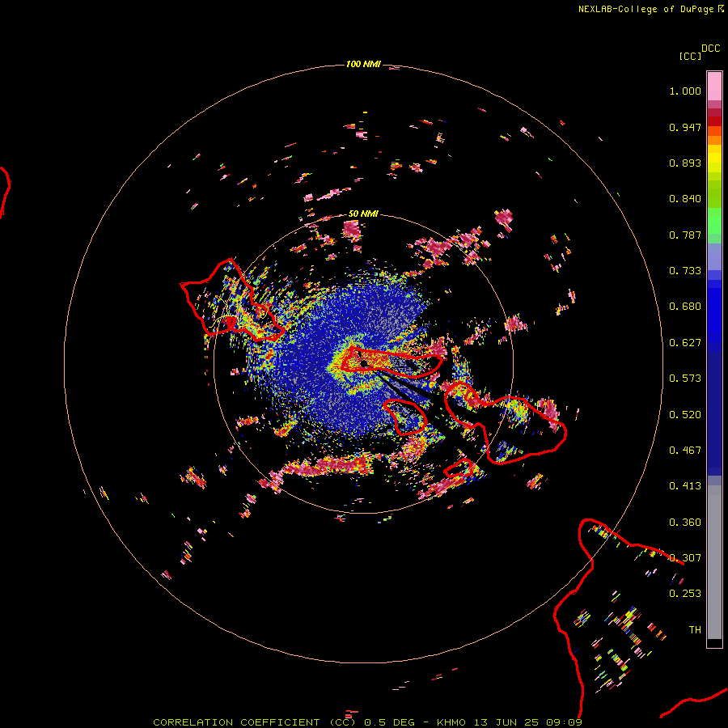This screenshot has width=728, height=728.
Task: Click the 0.787 legend value
Action: point(685,235)
